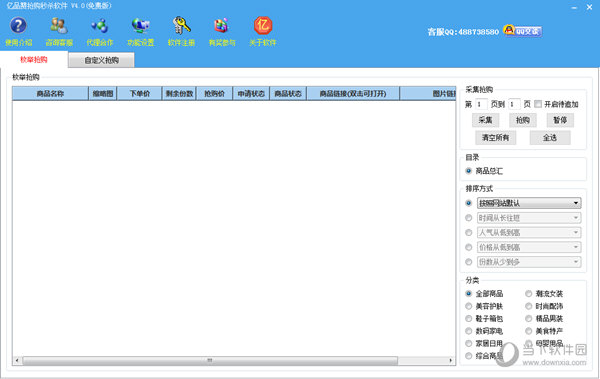The height and width of the screenshot is (379, 600).
Task: Click the 采集 collect button
Action: 485,120
